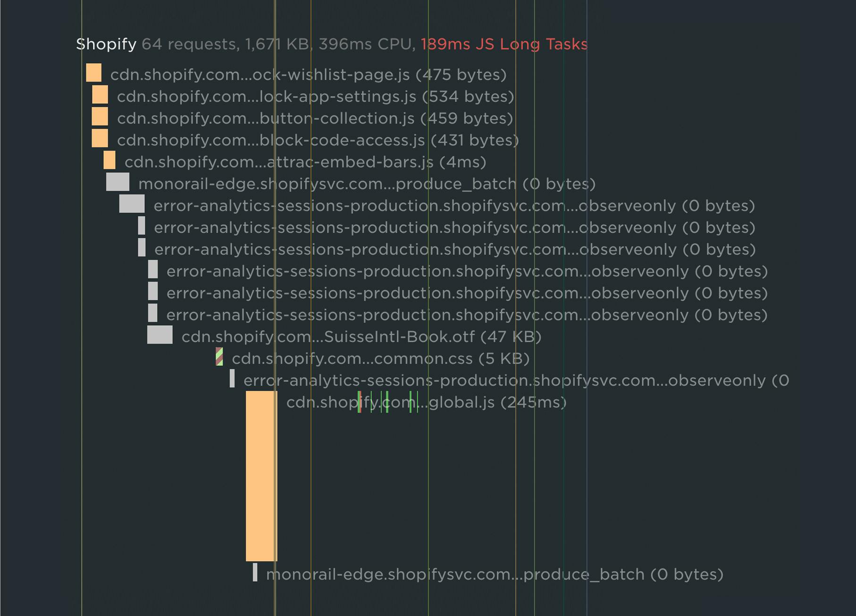Click the orange bar beside button-collection.js
Viewport: 856px width, 616px height.
click(x=100, y=117)
